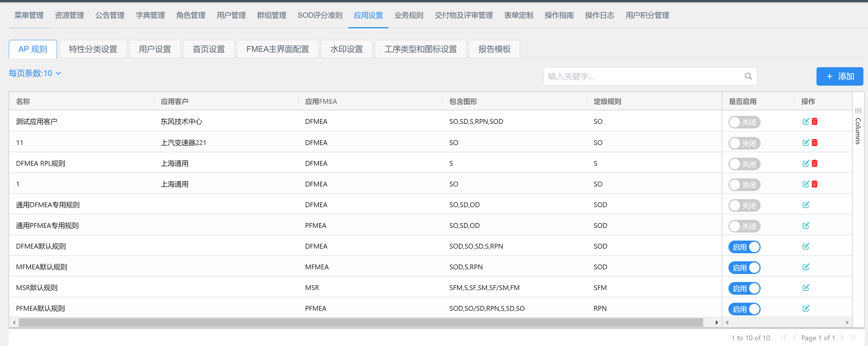Viewport: 868px width, 346px height.
Task: Open the 交付物及评审管理 menu
Action: coord(464,15)
